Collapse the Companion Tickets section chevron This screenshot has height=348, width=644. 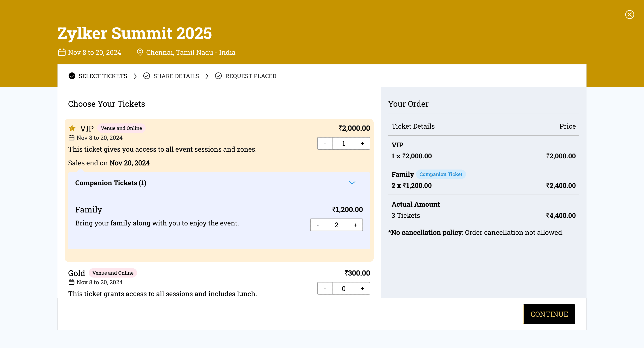352,183
